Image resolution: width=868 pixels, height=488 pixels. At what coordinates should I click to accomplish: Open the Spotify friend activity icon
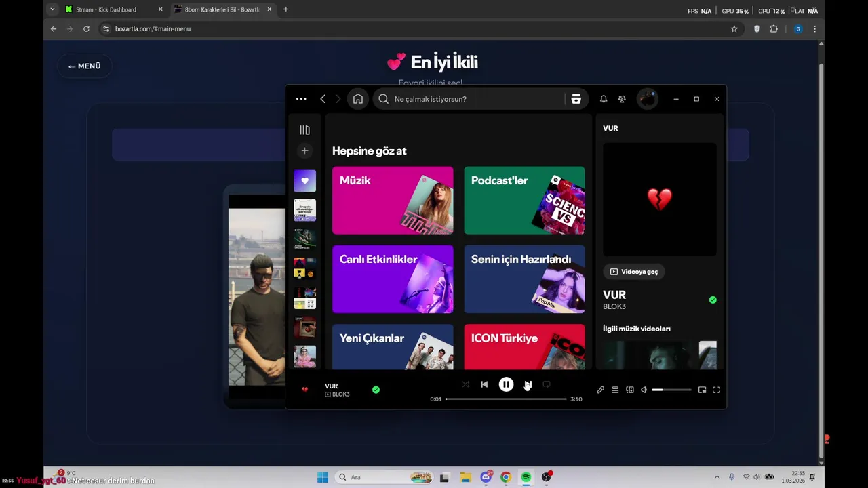click(622, 99)
